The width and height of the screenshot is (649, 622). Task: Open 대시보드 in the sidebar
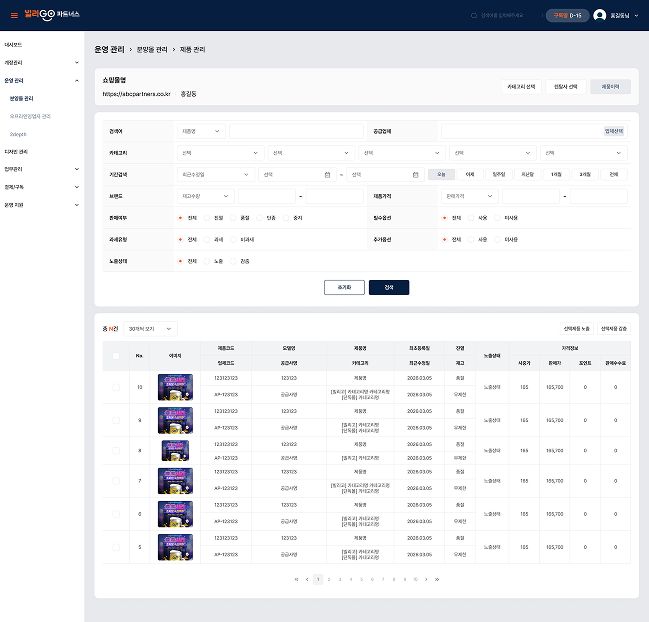13,45
